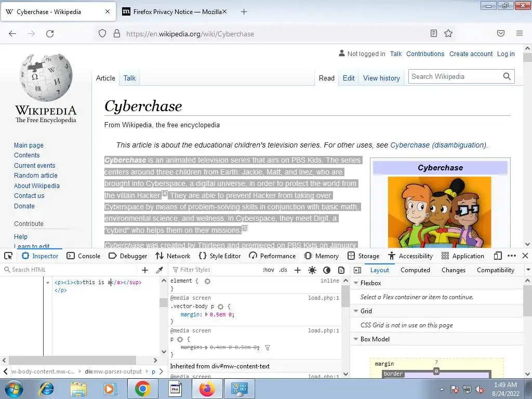Switch to the Computed sidebar tab

click(415, 270)
